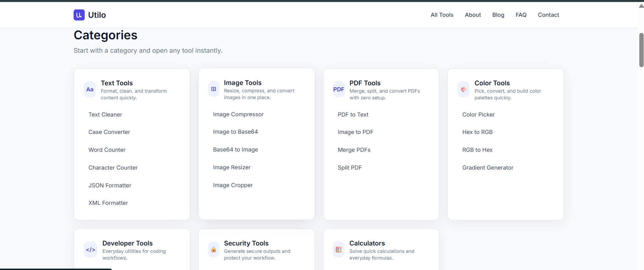Open Image to PDF tool

tap(355, 132)
